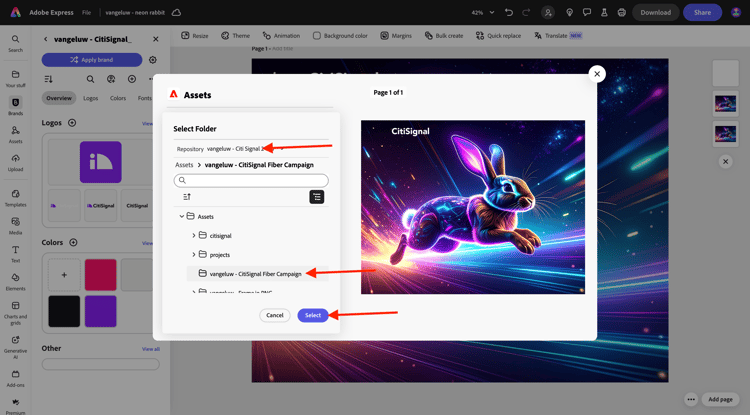Click the invite collaborators icon
The height and width of the screenshot is (415, 750).
point(548,12)
